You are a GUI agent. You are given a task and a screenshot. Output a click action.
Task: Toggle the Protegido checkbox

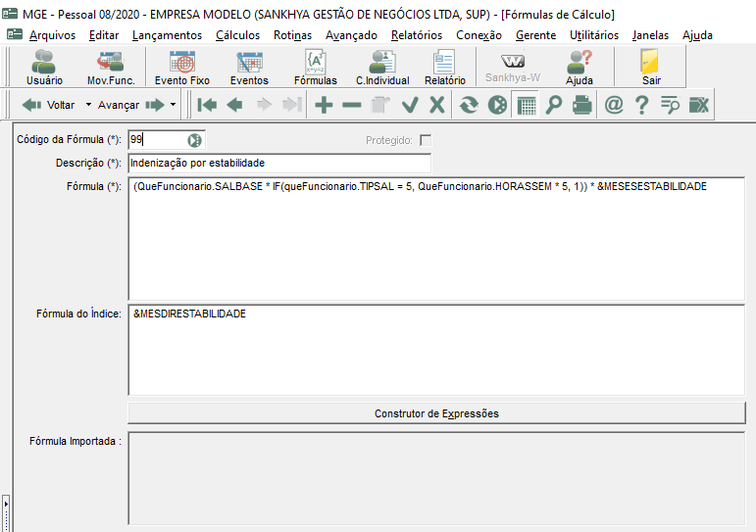coord(426,140)
